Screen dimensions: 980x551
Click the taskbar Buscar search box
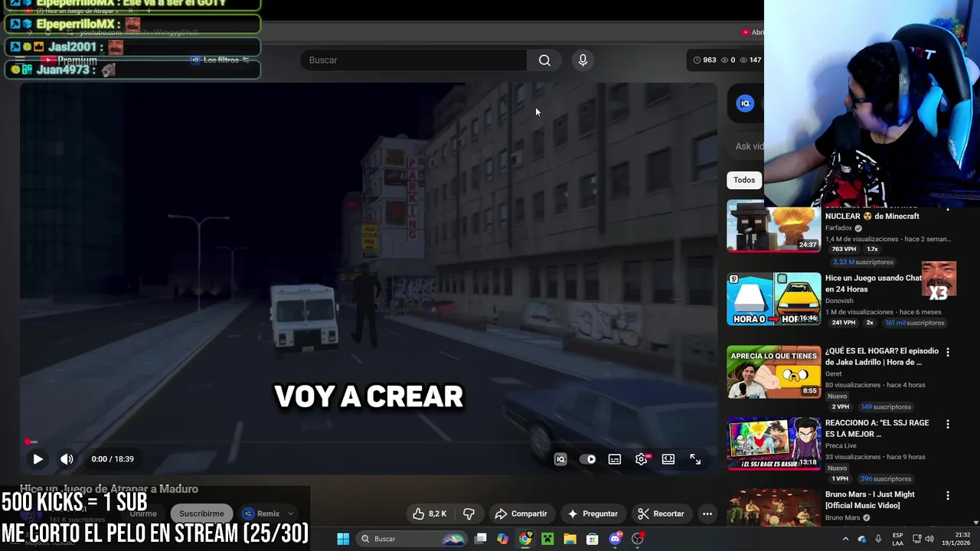[x=412, y=539]
